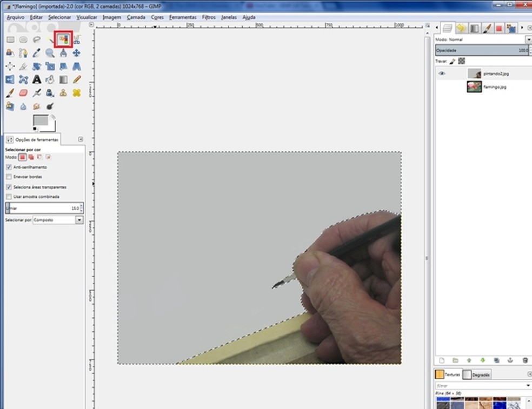532x409 pixels.
Task: Select the Clone stamp tool
Action: click(x=63, y=93)
